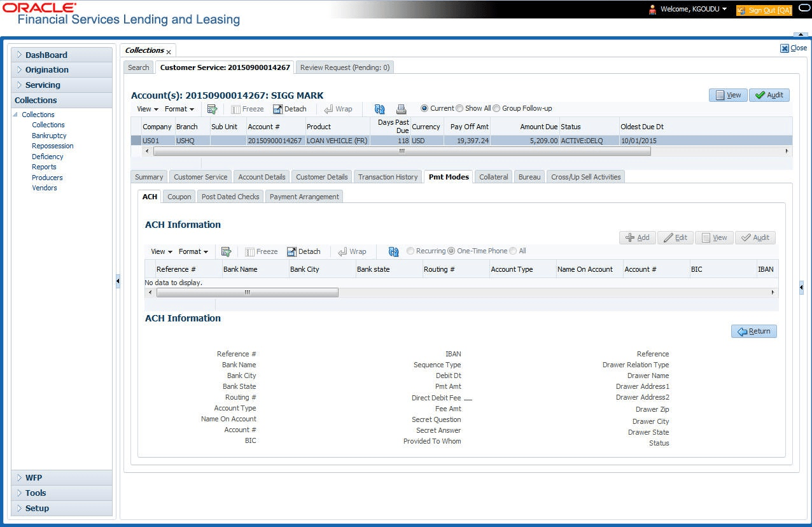Click the refresh icon in account toolbar

coord(380,109)
